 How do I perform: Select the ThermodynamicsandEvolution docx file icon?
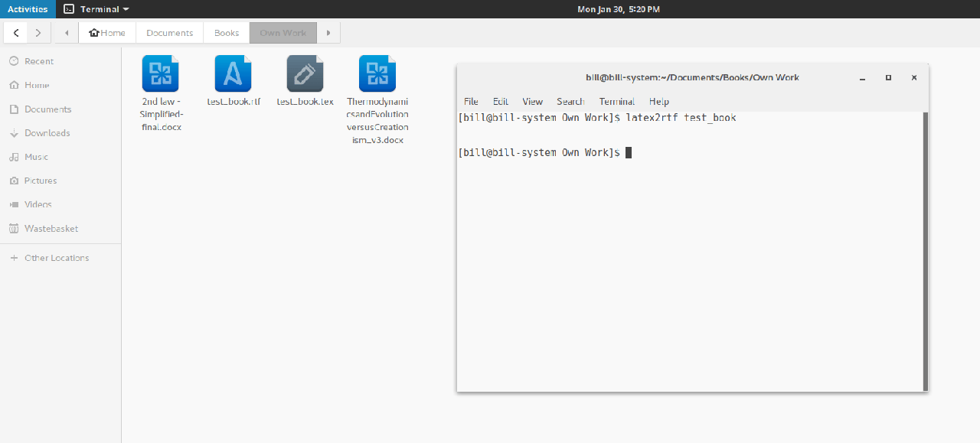pyautogui.click(x=377, y=74)
